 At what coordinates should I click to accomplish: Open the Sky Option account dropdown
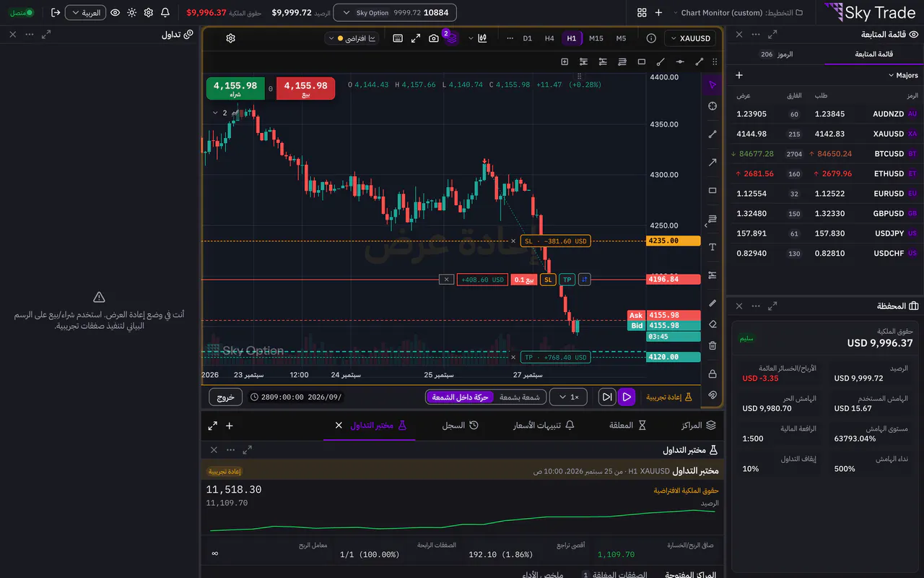click(x=395, y=13)
